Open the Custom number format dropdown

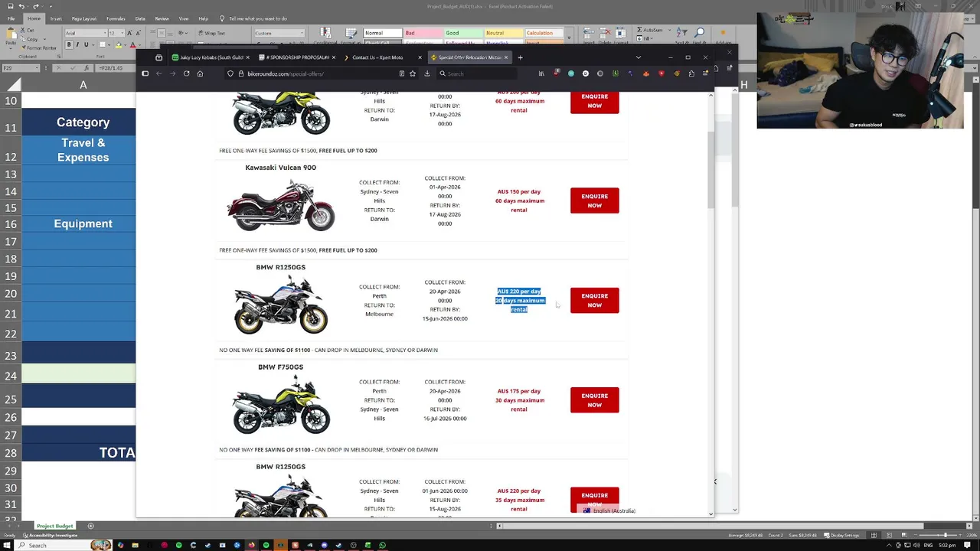pyautogui.click(x=302, y=33)
